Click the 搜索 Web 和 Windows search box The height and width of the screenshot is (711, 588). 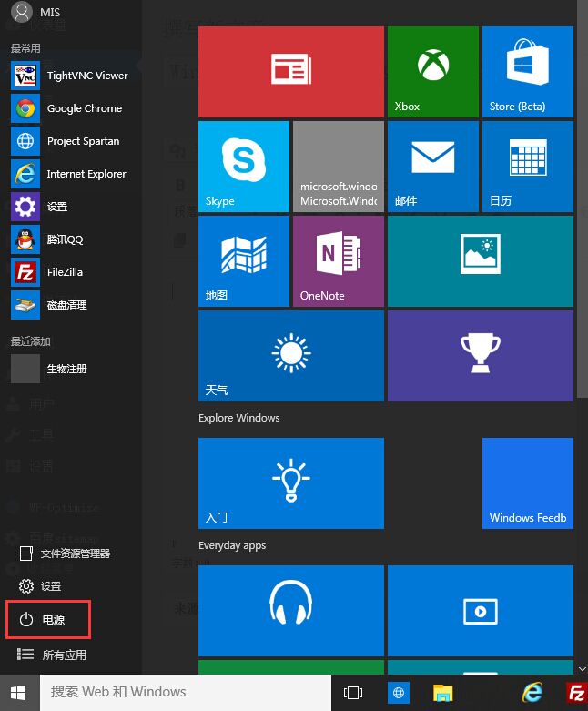point(186,692)
